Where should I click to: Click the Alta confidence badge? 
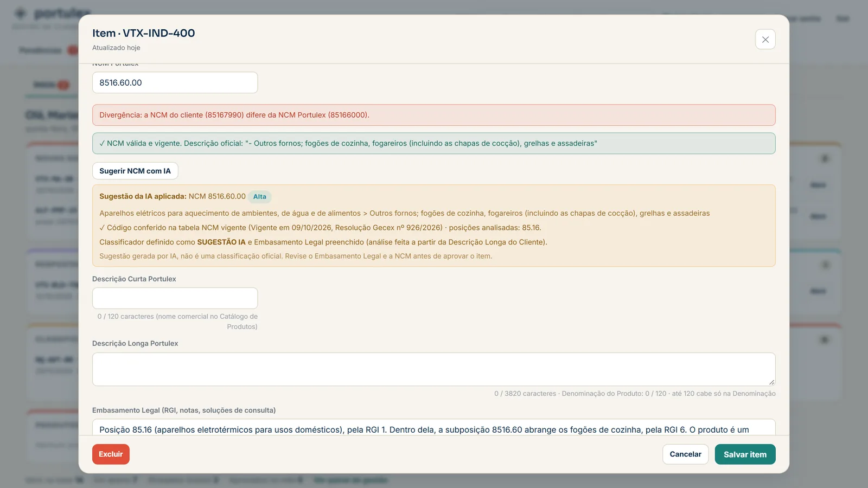[x=260, y=197]
